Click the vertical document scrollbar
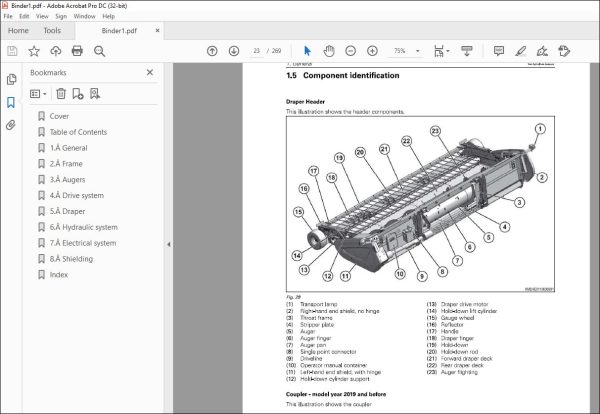This screenshot has height=414, width=600. click(595, 237)
